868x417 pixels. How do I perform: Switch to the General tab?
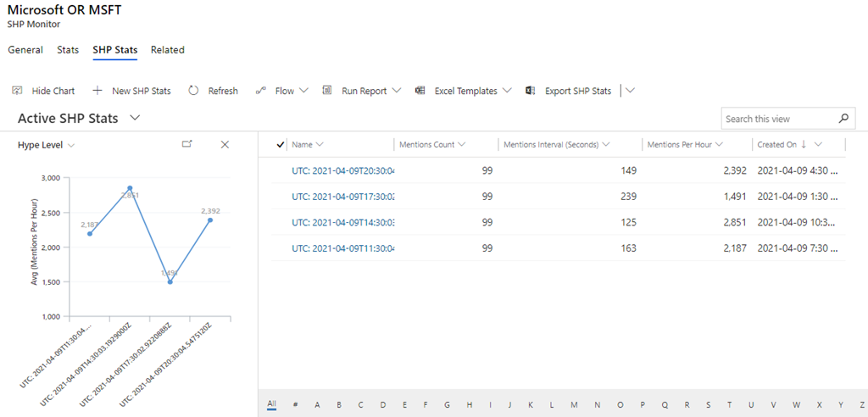tap(25, 50)
